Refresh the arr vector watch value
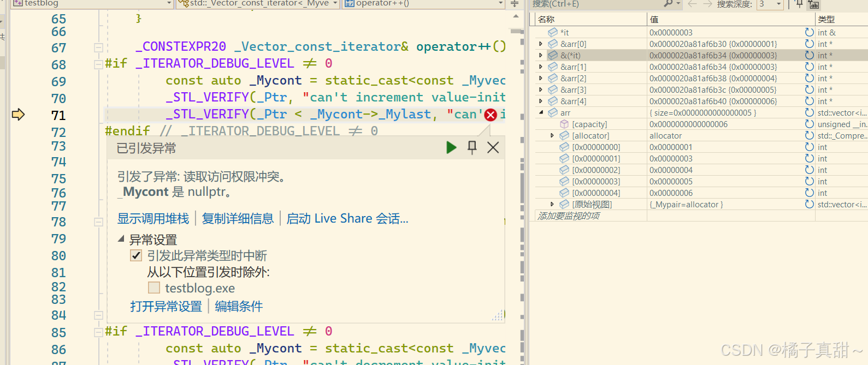This screenshot has width=868, height=365. (x=809, y=112)
